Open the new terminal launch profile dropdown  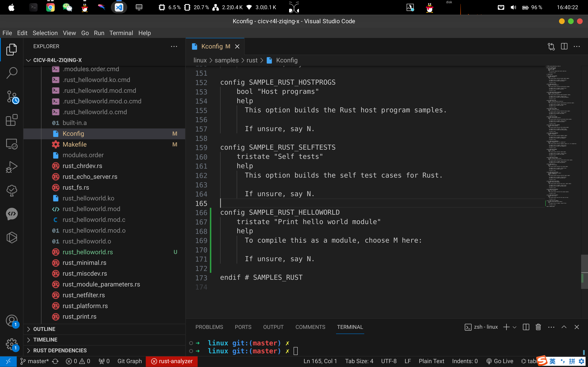coord(514,327)
